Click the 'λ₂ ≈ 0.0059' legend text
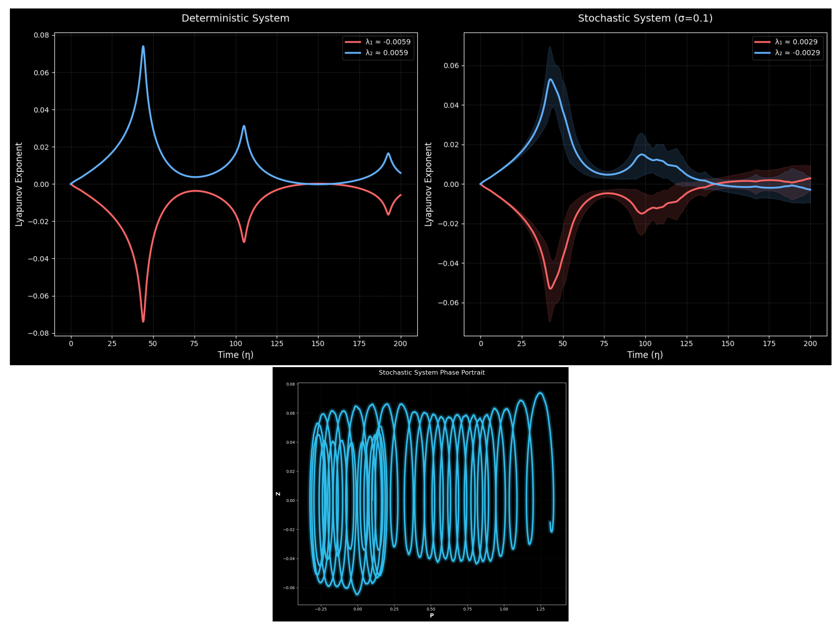Image resolution: width=840 pixels, height=629 pixels. pos(387,53)
